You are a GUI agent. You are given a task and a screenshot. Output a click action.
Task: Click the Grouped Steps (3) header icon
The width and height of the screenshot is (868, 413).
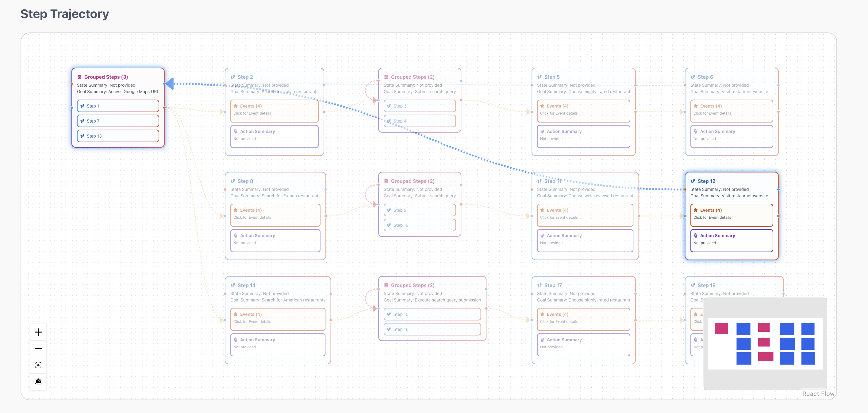(79, 77)
